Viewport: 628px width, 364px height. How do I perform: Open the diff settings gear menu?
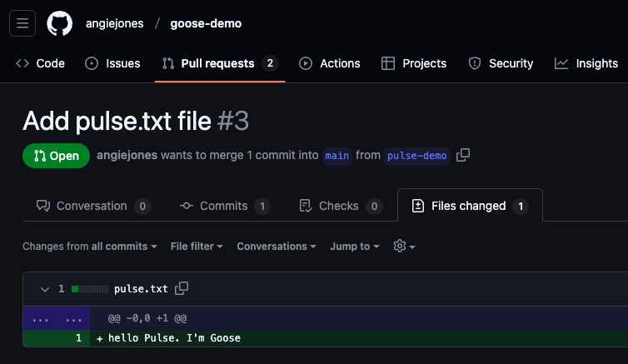[x=404, y=247]
